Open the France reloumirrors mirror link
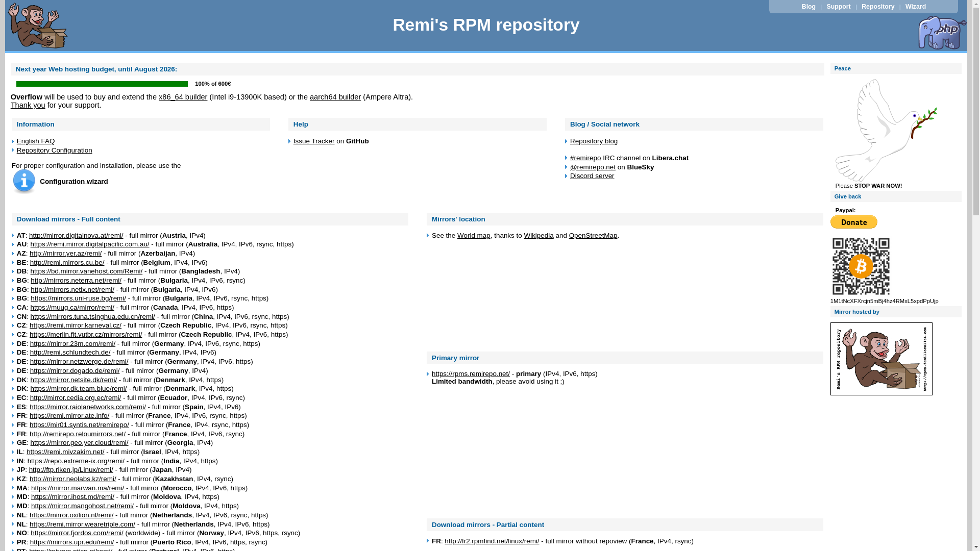Image resolution: width=980 pixels, height=551 pixels. [78, 434]
